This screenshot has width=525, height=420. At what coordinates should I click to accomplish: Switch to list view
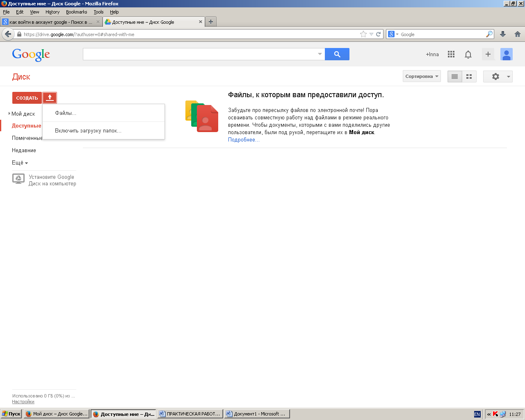coord(454,76)
